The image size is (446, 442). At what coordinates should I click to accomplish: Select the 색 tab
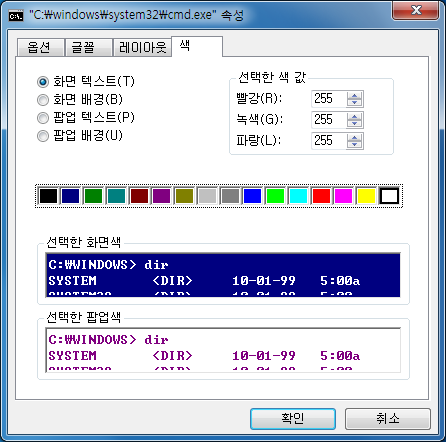197,46
